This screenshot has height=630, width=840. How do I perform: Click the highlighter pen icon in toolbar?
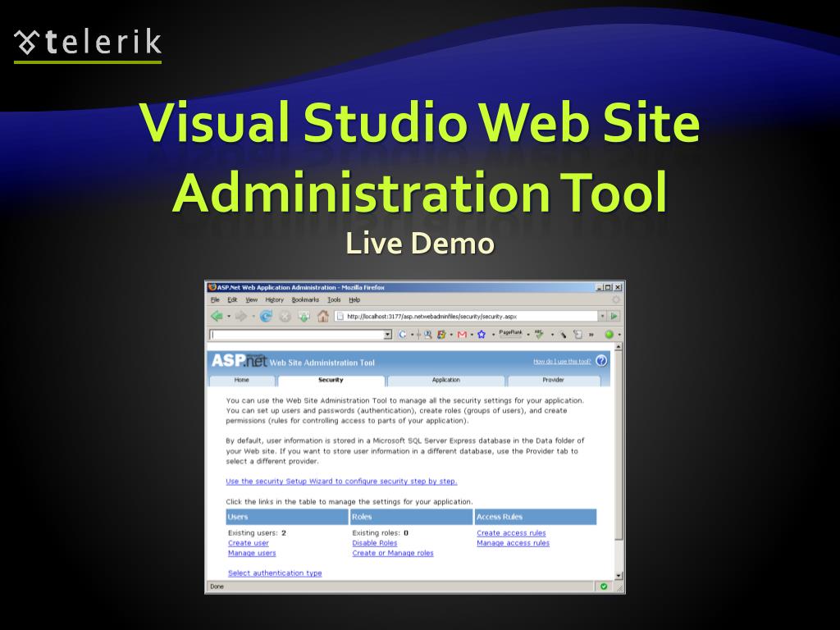[564, 335]
